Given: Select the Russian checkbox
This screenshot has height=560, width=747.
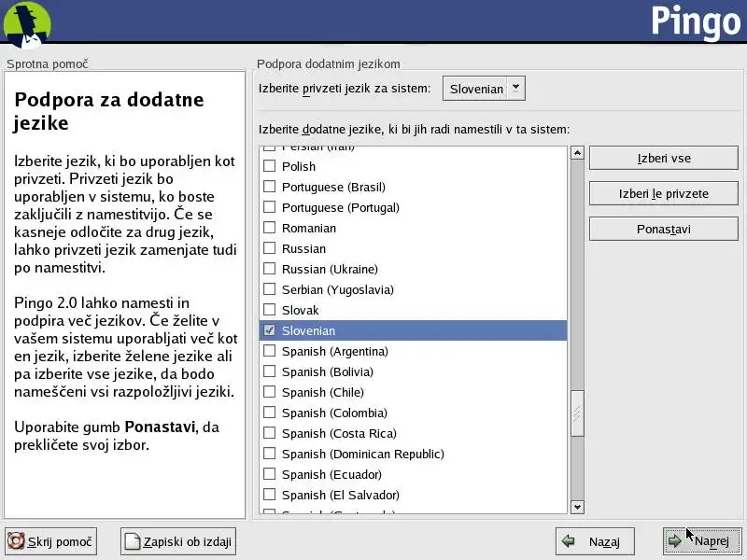Looking at the screenshot, I should pos(269,248).
